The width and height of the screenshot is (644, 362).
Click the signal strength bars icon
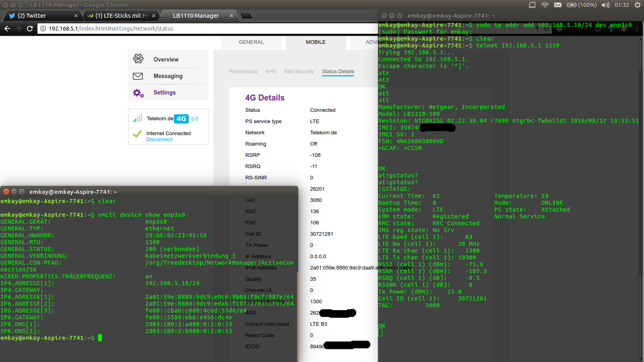tap(138, 118)
